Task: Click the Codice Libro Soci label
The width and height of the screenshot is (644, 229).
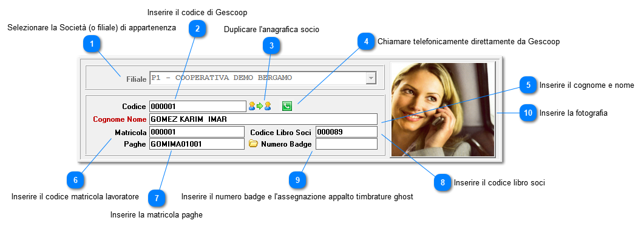Action: coord(280,132)
